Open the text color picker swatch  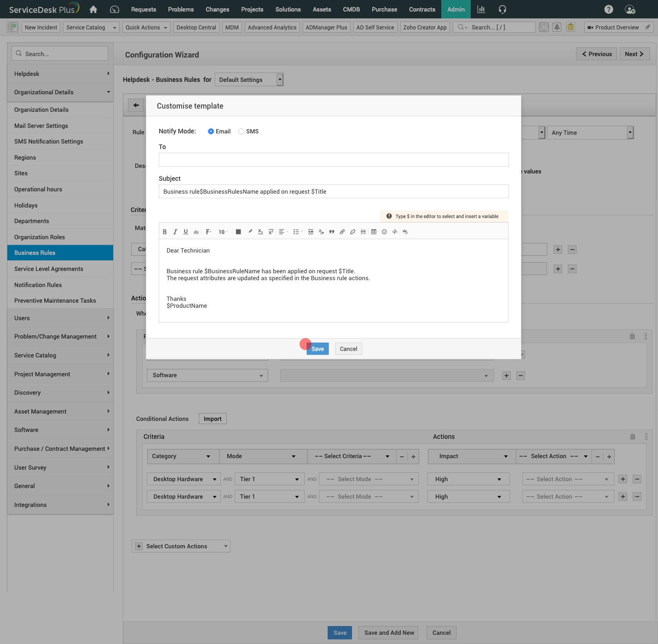(x=238, y=232)
